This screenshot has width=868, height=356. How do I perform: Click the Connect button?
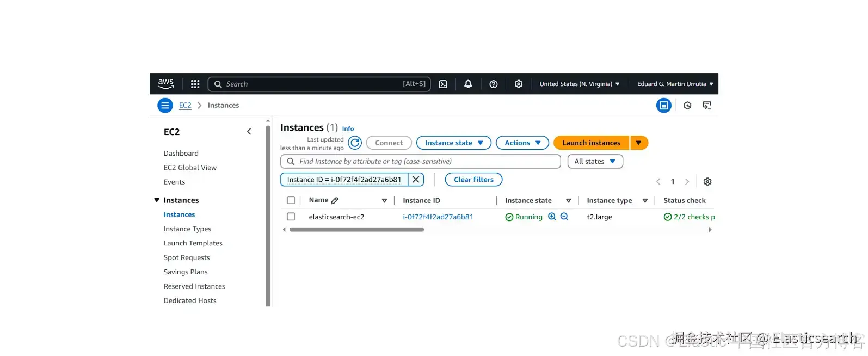389,143
